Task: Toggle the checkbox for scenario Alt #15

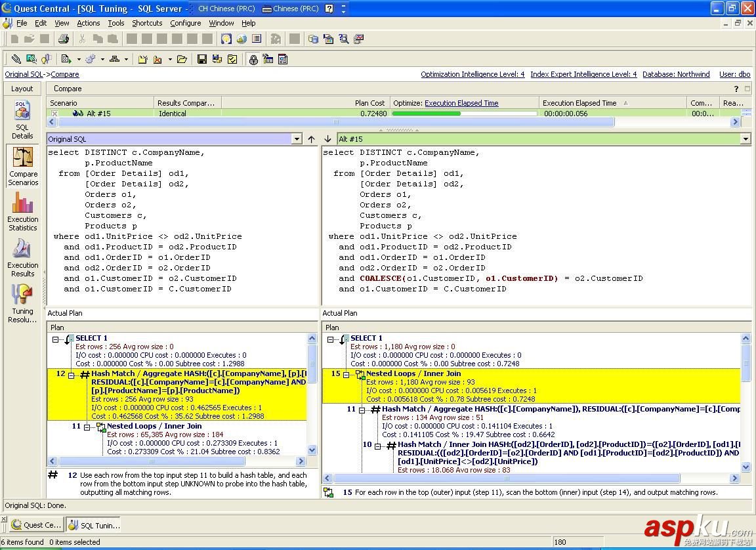Action: (x=54, y=114)
